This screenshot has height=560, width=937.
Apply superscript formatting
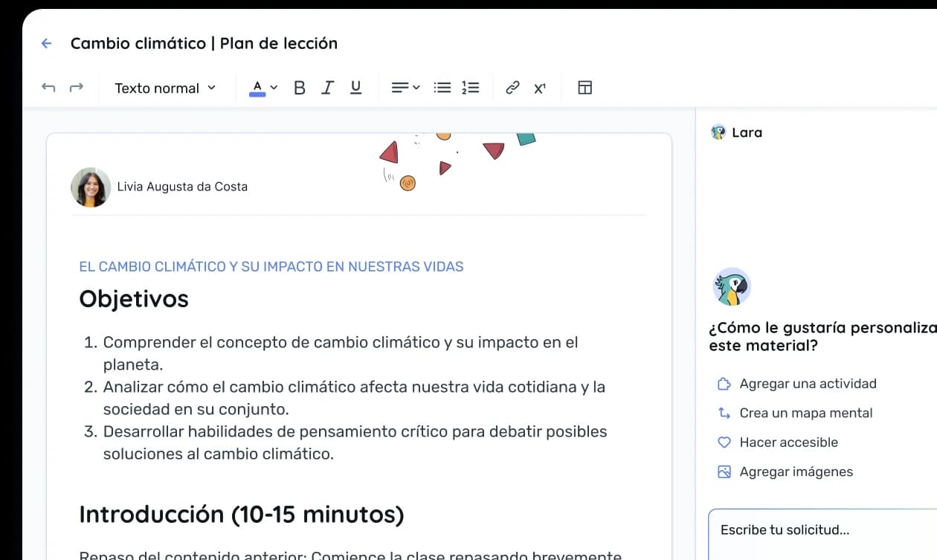[540, 88]
